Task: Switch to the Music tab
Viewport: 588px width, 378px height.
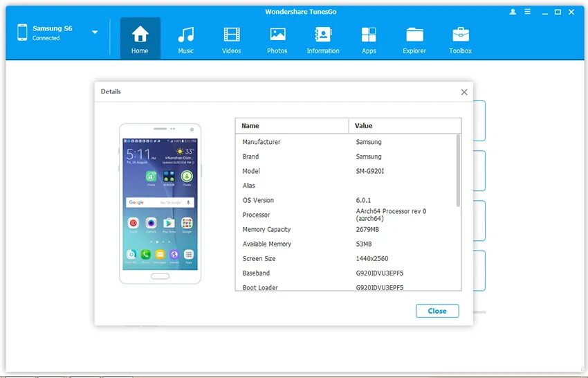Action: click(x=186, y=39)
